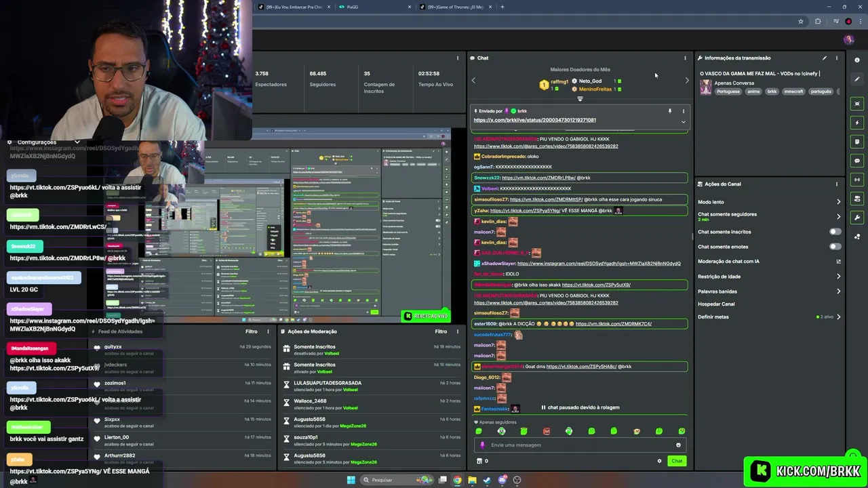Open OBS Studio from the taskbar
The image size is (868, 488).
point(517,480)
